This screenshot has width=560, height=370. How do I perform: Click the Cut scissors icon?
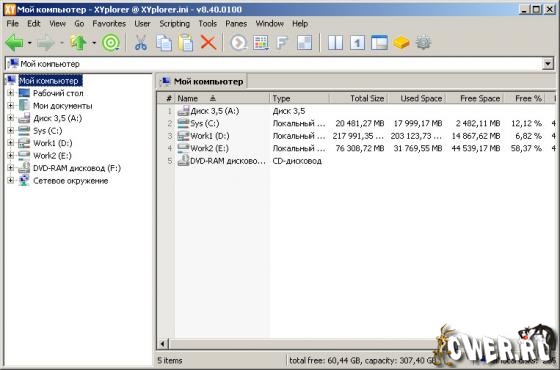(x=141, y=43)
